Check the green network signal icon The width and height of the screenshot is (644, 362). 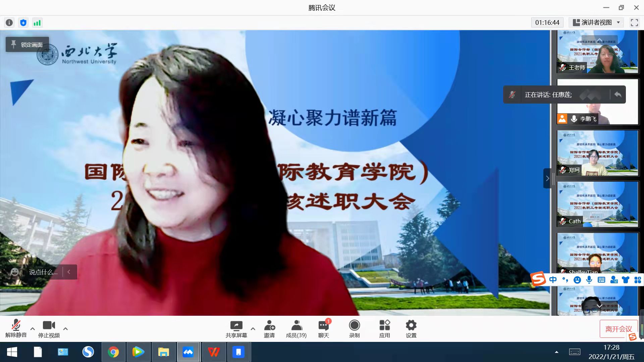[37, 23]
